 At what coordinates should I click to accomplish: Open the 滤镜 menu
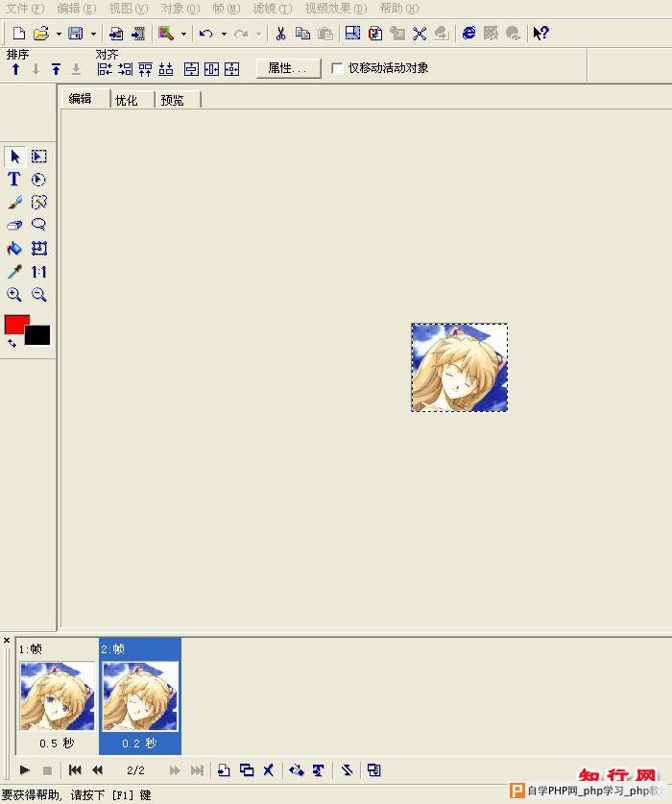[272, 8]
